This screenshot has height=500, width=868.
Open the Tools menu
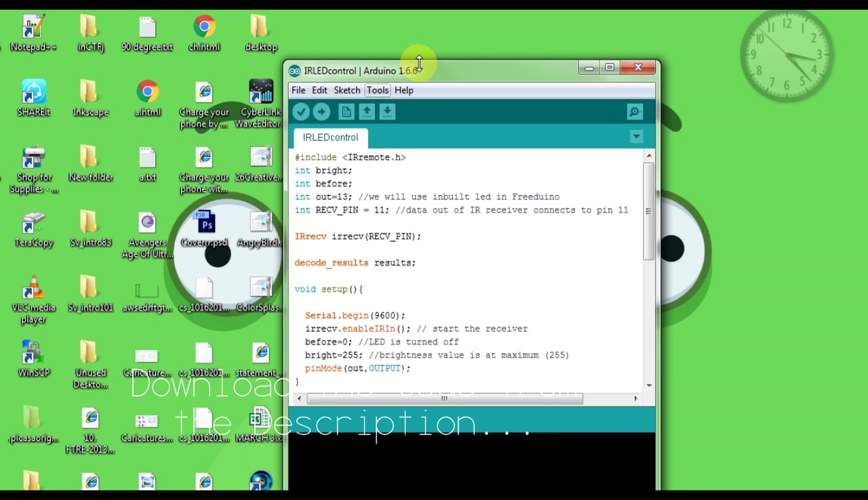click(x=377, y=89)
